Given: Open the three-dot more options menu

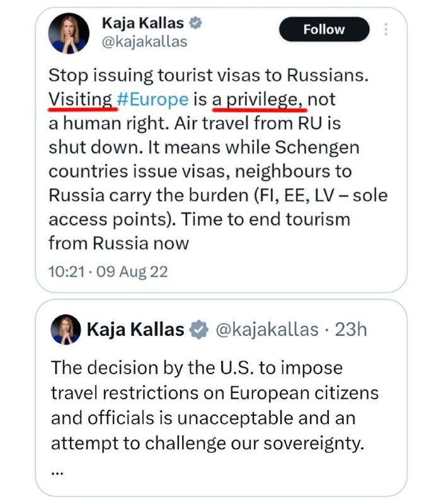Looking at the screenshot, I should [386, 30].
